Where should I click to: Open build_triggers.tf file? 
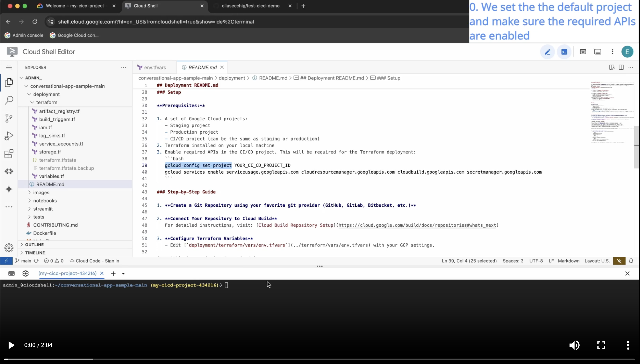57,119
